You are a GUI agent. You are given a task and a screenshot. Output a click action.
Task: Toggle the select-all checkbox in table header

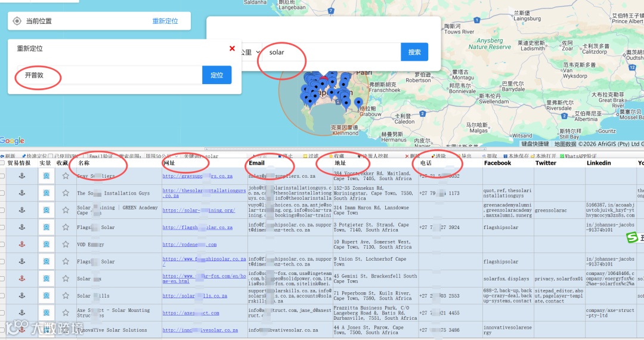coord(2,163)
